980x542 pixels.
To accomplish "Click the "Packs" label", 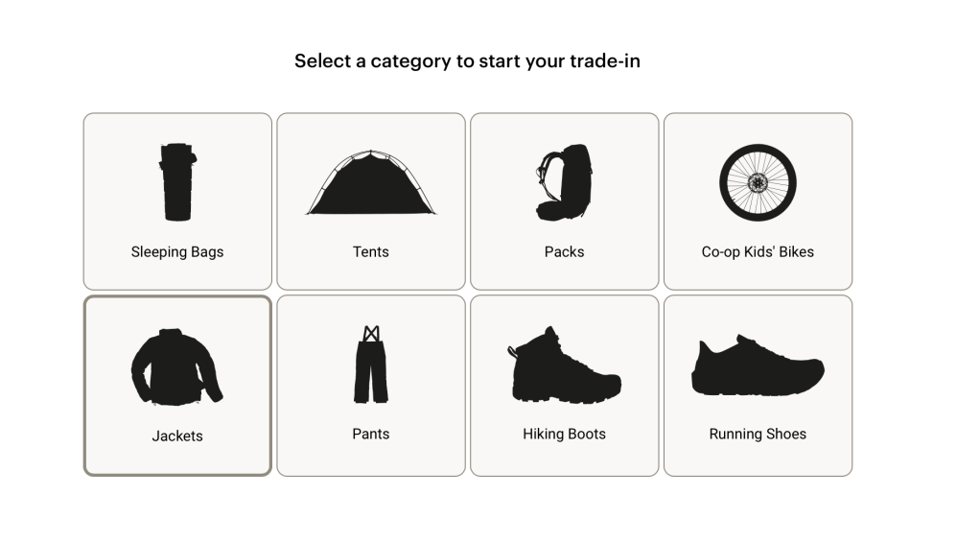I will click(x=564, y=252).
